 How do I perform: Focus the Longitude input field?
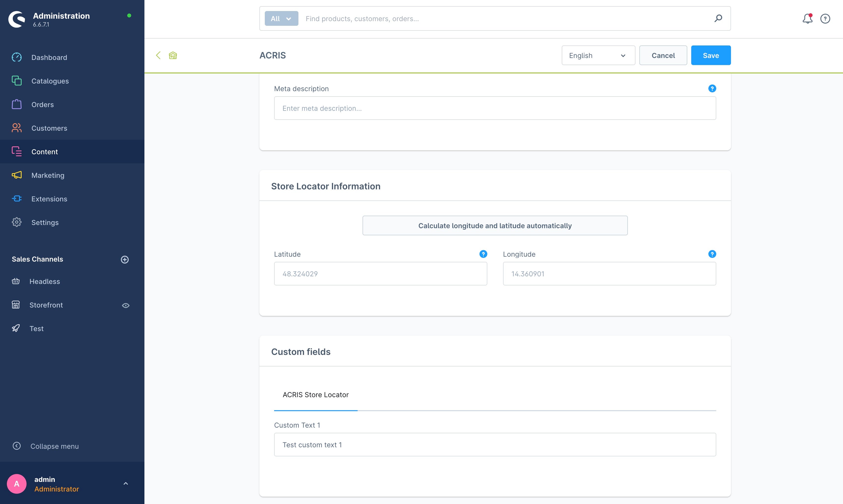(609, 273)
